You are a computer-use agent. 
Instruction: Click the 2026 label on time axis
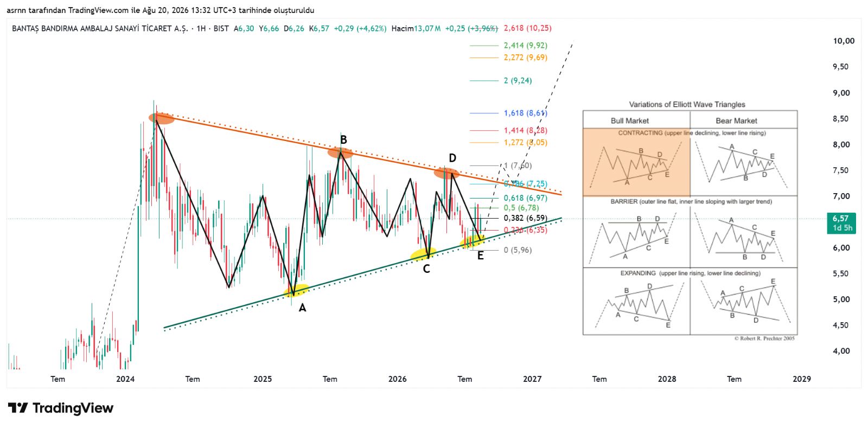point(398,379)
